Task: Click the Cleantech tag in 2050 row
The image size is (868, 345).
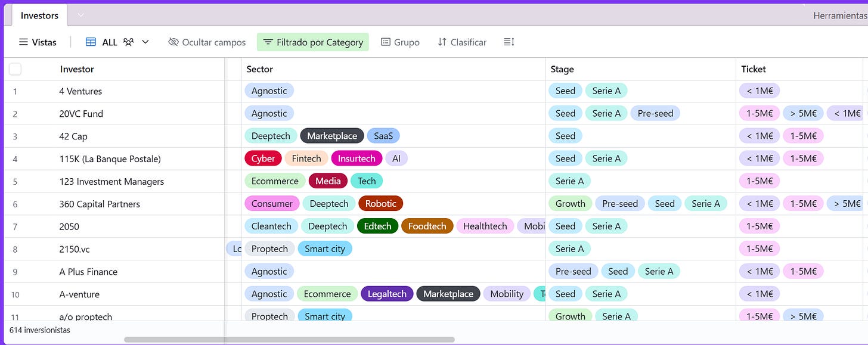Action: pyautogui.click(x=271, y=226)
